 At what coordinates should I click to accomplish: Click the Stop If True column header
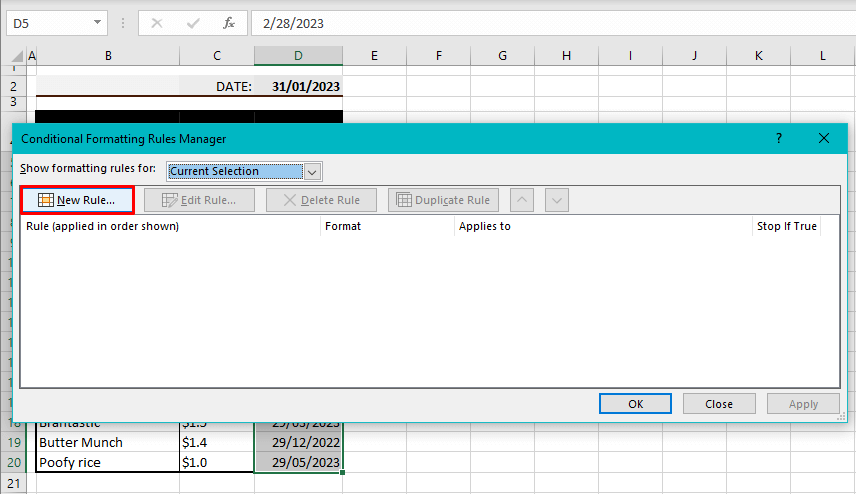(787, 226)
